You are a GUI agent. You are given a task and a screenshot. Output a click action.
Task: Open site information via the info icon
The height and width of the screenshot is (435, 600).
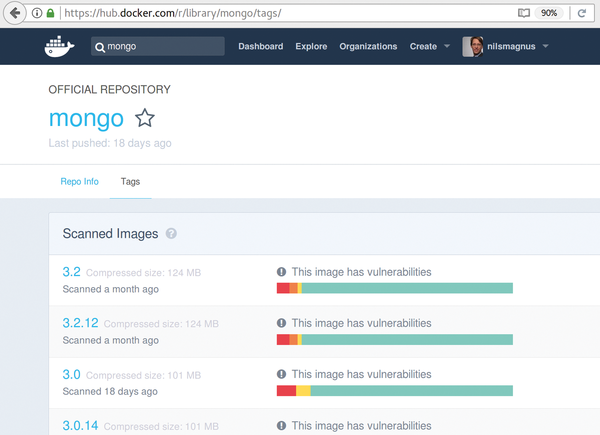(37, 13)
